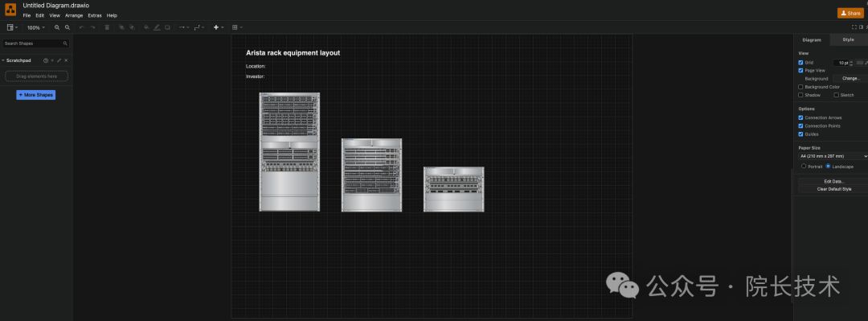This screenshot has width=868, height=321.
Task: Click the fill color bucket icon
Action: tap(146, 27)
